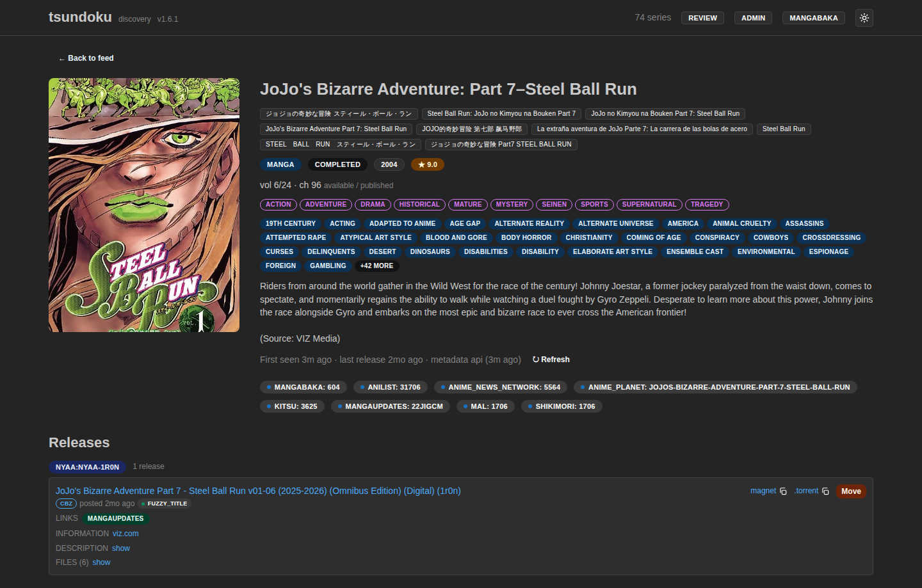Select the Action genre tag
Viewport: 922px width, 588px height.
(279, 205)
